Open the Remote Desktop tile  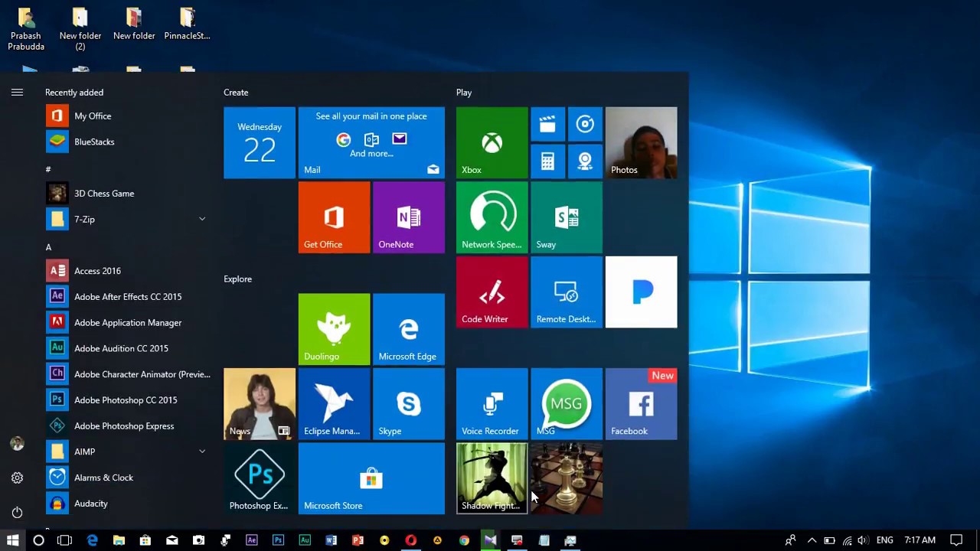567,292
